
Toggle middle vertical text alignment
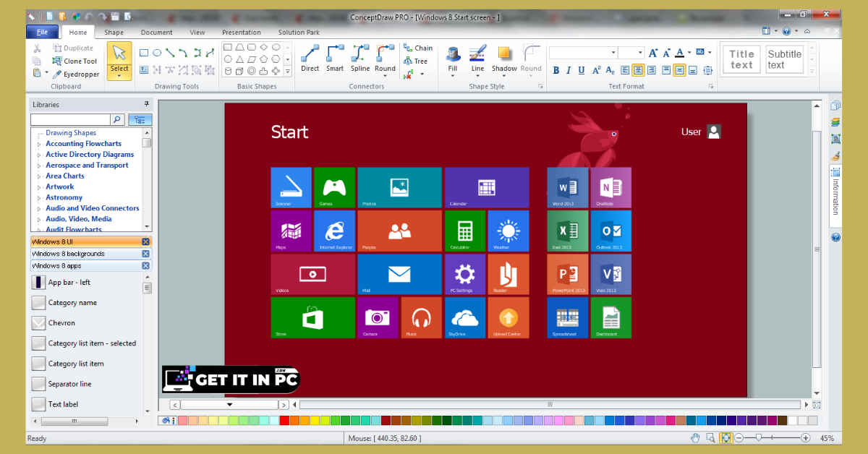pos(679,70)
